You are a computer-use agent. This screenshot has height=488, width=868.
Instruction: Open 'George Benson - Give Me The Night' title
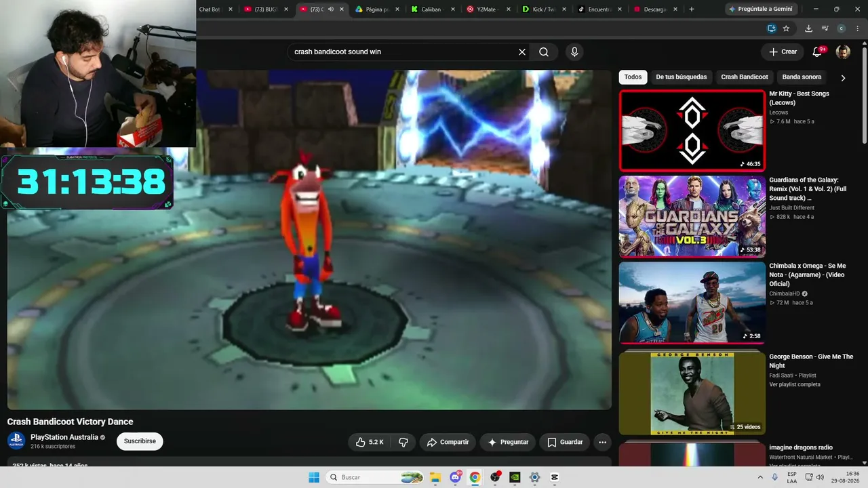(x=811, y=361)
